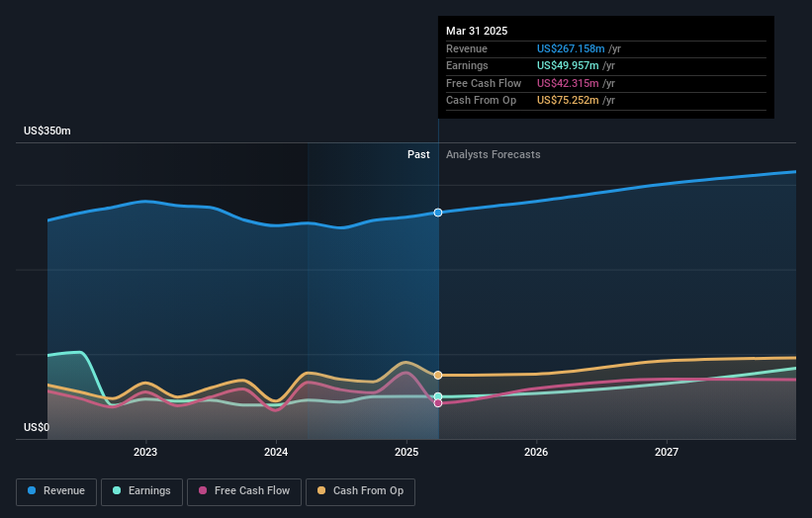Viewport: 812px width, 518px height.
Task: Click the Cash From Op label in tooltip
Action: (x=481, y=101)
